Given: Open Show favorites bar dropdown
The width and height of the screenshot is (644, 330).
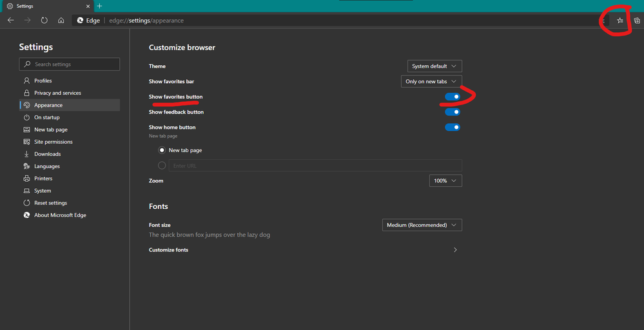Looking at the screenshot, I should click(431, 81).
